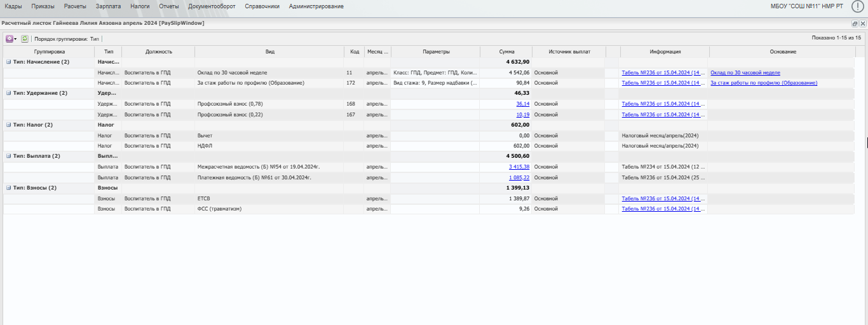Sort by the Сумма column header
Image resolution: width=868 pixels, height=325 pixels.
point(506,52)
